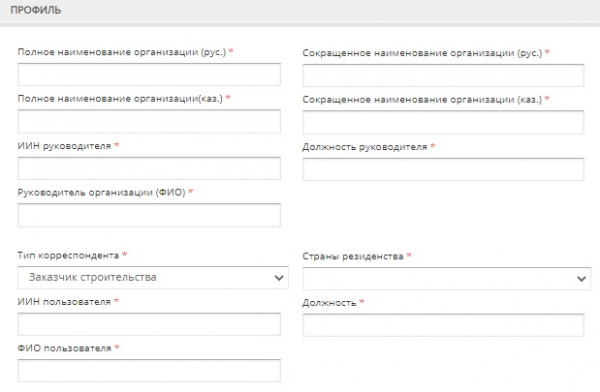Click the ИИН пользователя input field

pyautogui.click(x=149, y=324)
